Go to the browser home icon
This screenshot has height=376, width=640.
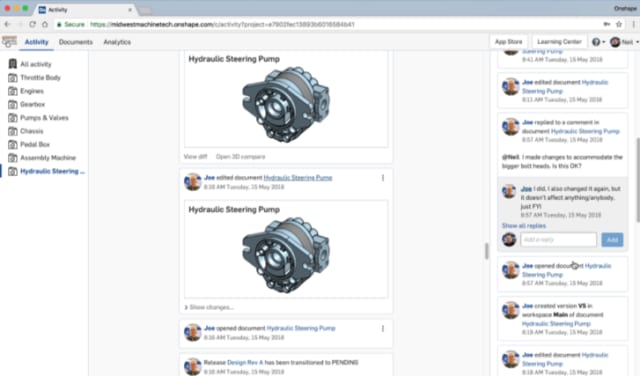tap(45, 24)
